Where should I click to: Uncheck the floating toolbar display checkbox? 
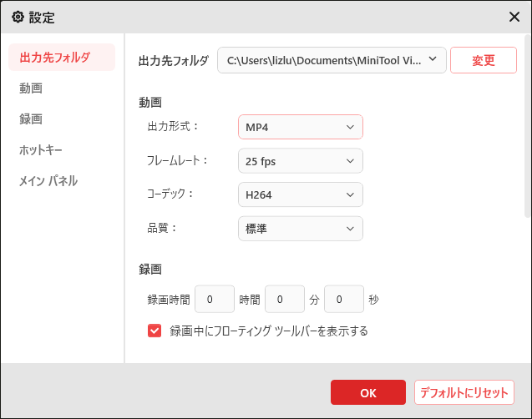155,331
